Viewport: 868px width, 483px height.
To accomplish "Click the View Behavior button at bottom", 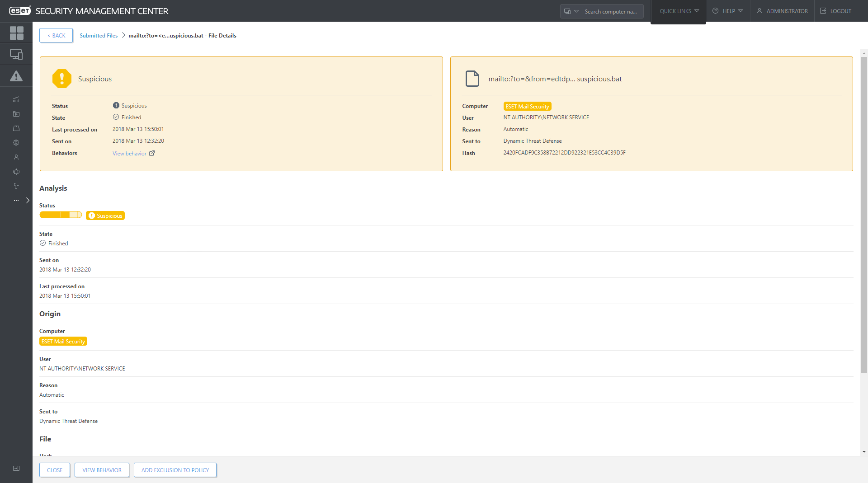I will pos(102,470).
